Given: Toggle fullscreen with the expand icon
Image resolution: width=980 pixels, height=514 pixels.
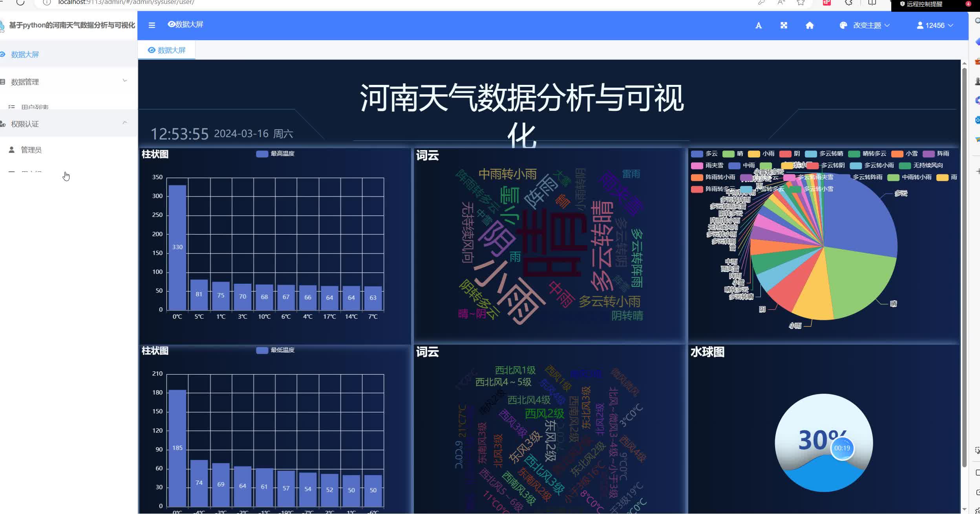Looking at the screenshot, I should click(x=784, y=26).
